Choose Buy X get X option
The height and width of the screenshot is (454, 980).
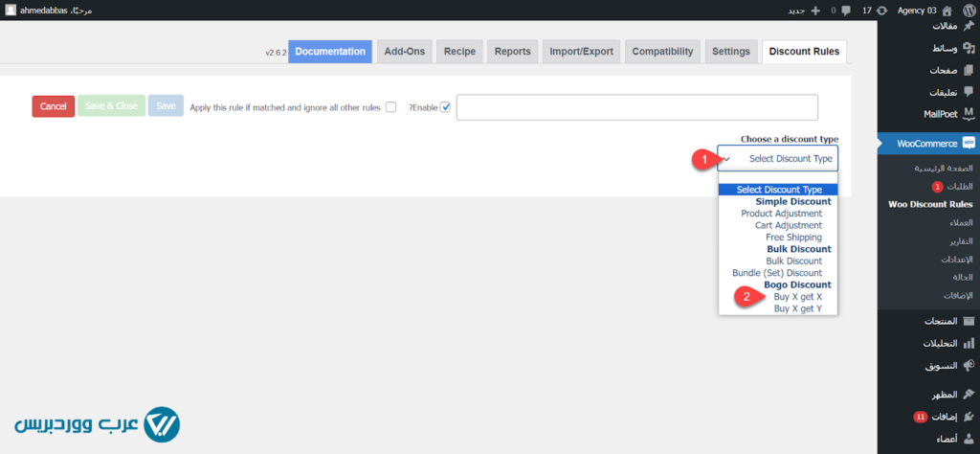click(x=797, y=296)
